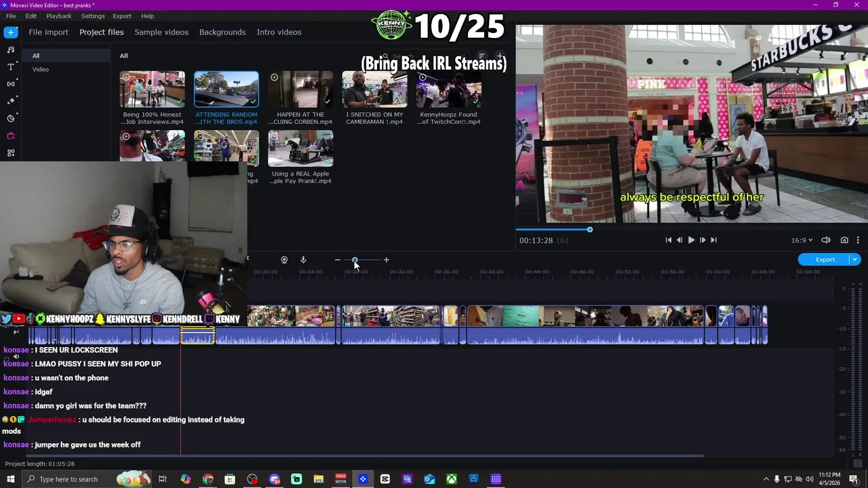Switch to Sample videos tab
Image resolution: width=868 pixels, height=488 pixels.
click(161, 32)
